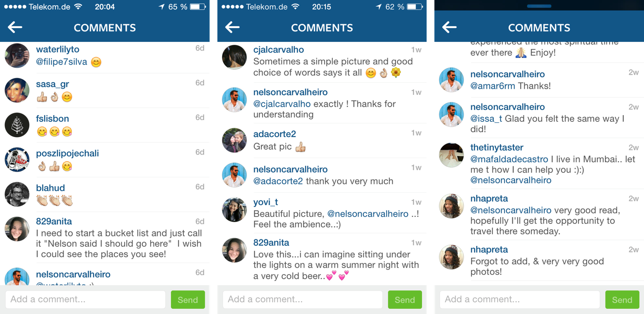Click Send button in the middle screen
The width and height of the screenshot is (644, 314).
pos(405,300)
